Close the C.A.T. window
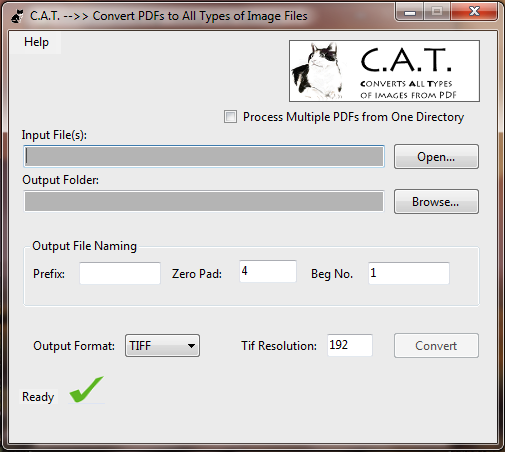Screen dimensions: 505x452 tap(474, 12)
